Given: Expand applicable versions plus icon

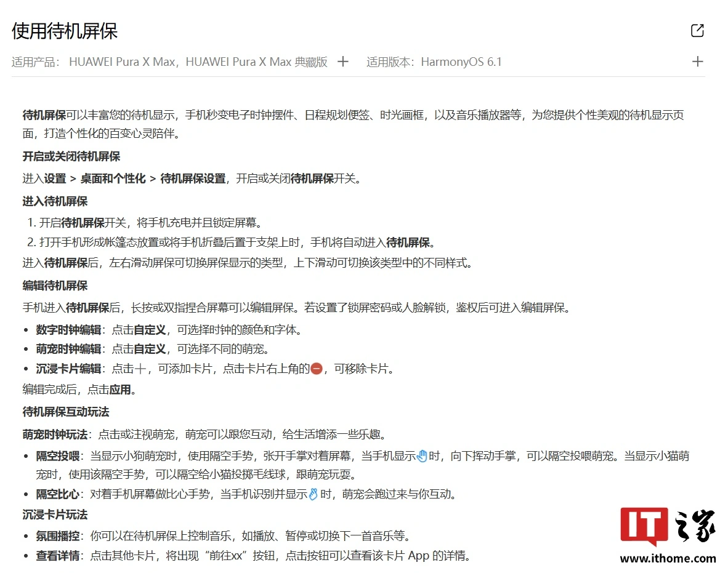Looking at the screenshot, I should pyautogui.click(x=697, y=62).
